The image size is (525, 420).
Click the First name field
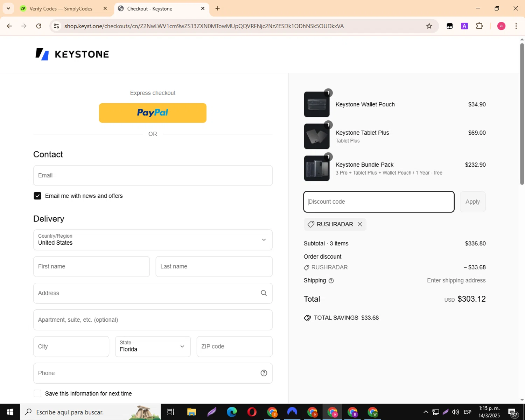point(91,266)
